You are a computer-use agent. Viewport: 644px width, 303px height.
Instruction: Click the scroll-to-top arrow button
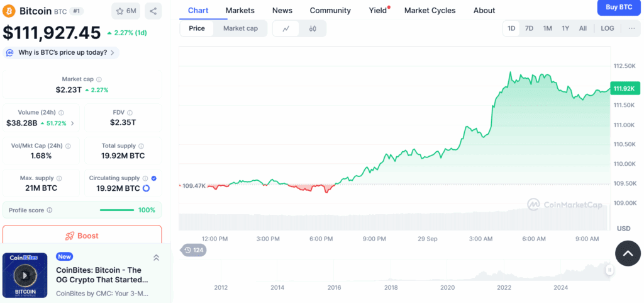tap(628, 253)
